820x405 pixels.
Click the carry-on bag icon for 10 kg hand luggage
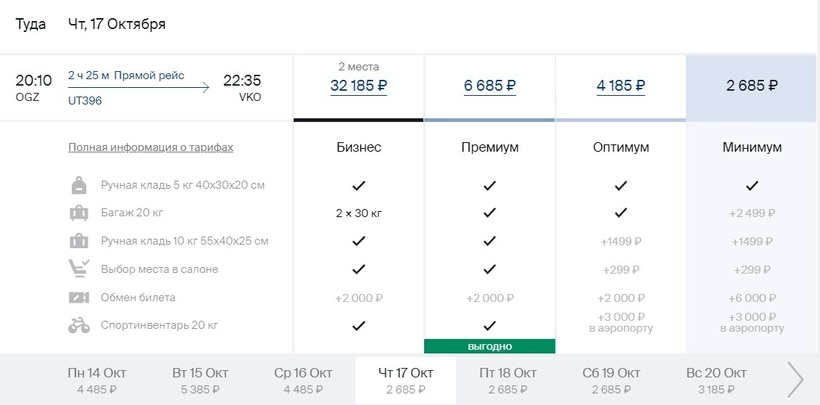(79, 241)
